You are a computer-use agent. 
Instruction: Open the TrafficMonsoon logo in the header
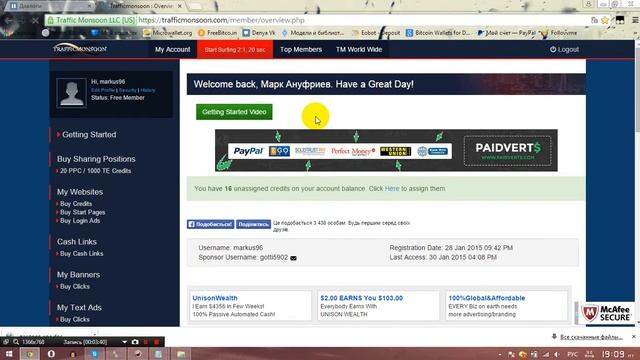80,49
